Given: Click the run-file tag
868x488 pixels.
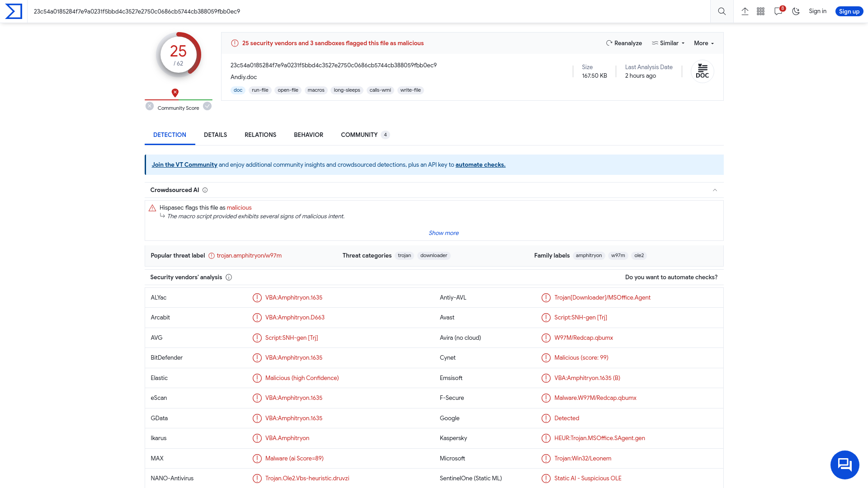Looking at the screenshot, I should pos(260,90).
